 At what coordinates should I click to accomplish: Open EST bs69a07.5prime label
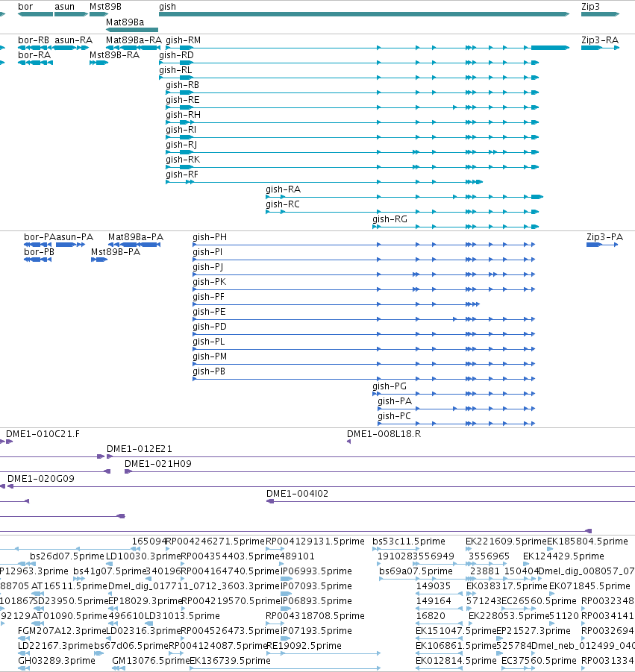416,572
